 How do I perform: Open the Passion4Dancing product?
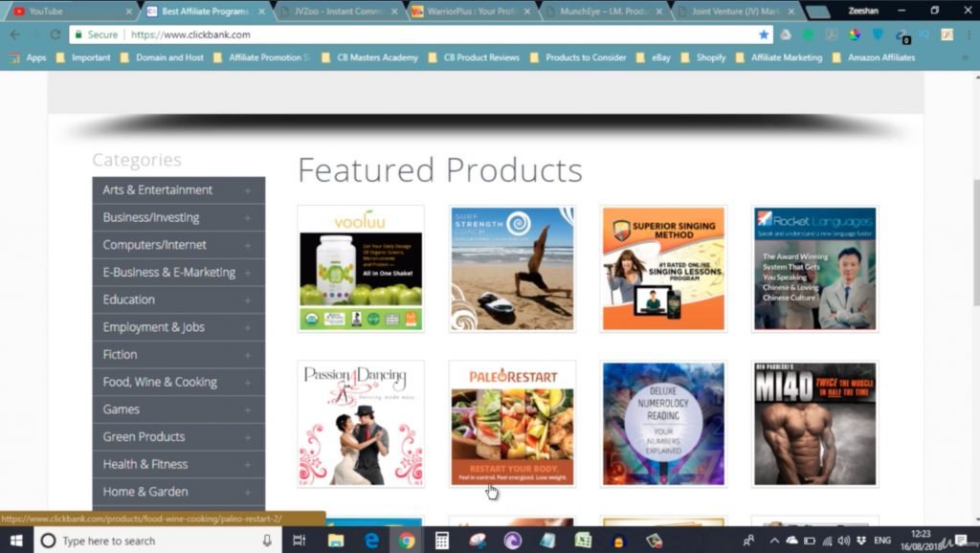361,424
